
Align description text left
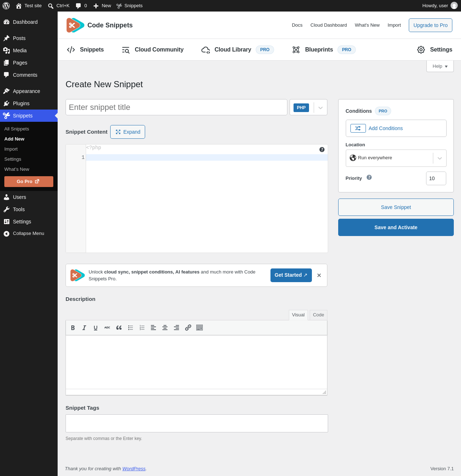[x=153, y=328]
